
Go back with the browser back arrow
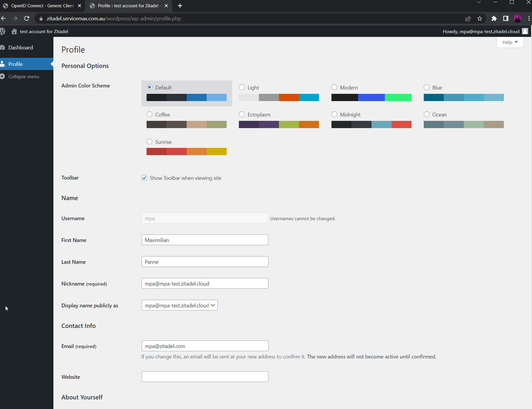pyautogui.click(x=3, y=19)
